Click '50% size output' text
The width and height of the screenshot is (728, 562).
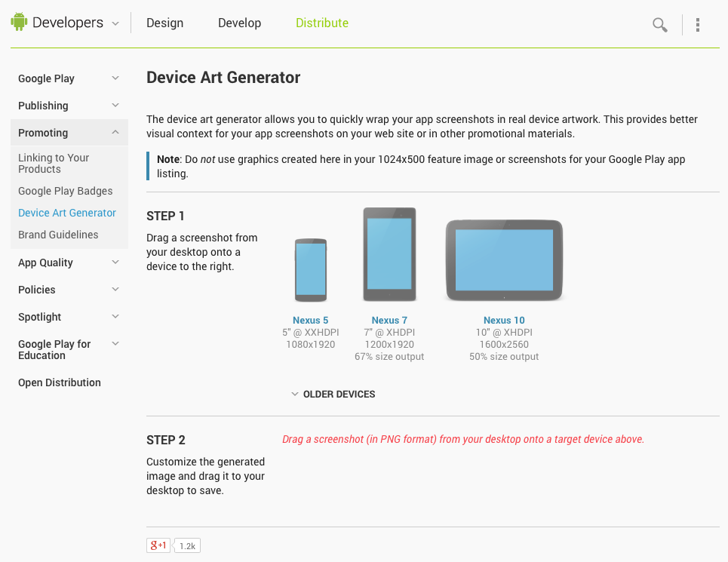pyautogui.click(x=504, y=356)
